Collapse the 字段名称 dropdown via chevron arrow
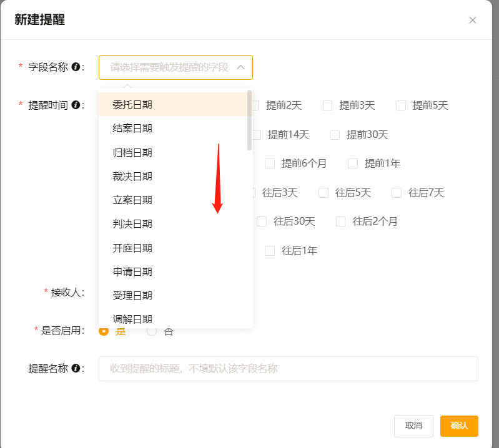The width and height of the screenshot is (499, 448). (240, 67)
